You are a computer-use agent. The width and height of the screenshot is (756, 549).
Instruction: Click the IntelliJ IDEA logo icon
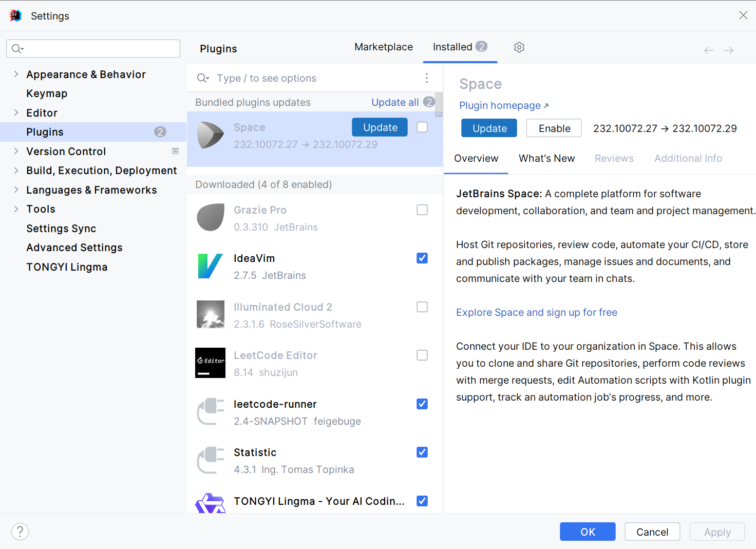15,15
